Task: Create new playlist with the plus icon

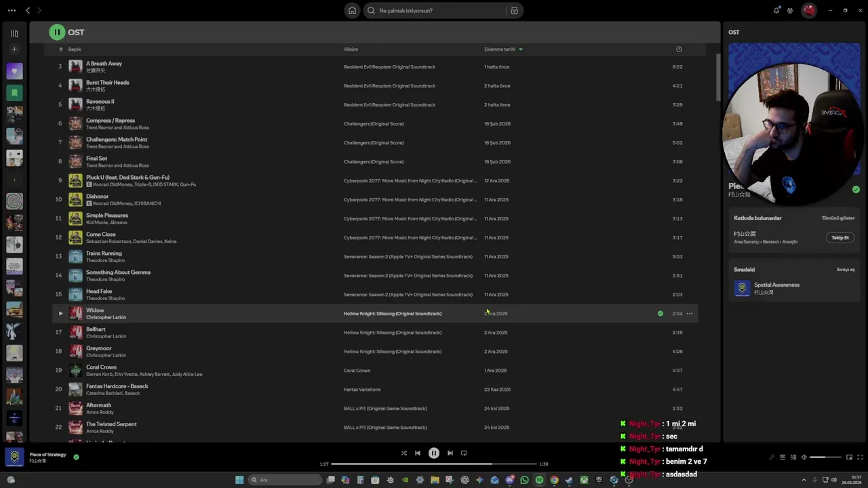Action: pyautogui.click(x=14, y=49)
